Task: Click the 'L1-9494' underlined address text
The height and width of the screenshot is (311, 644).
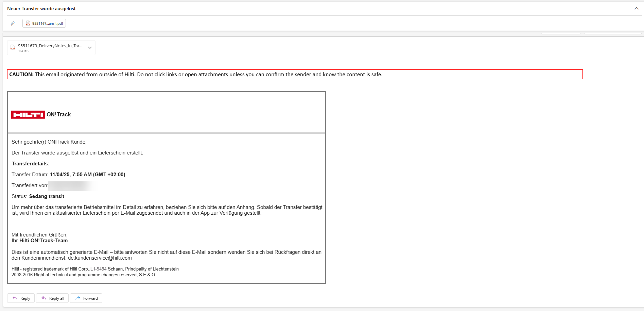Action: [99, 269]
